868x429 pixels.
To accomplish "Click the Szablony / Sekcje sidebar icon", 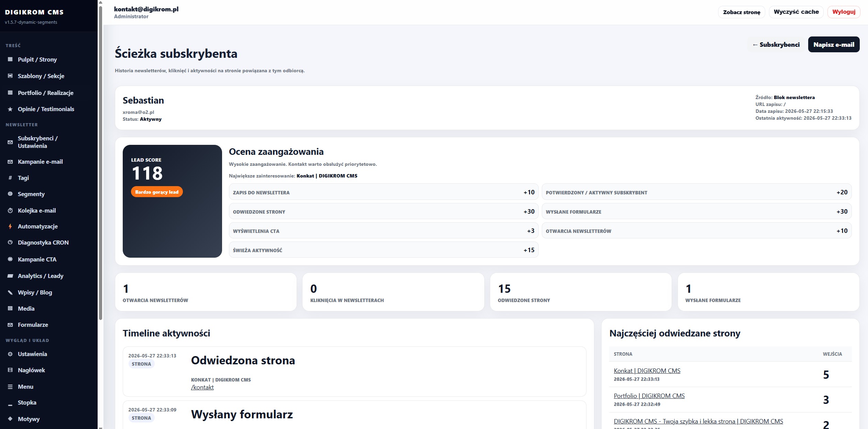I will [10, 76].
